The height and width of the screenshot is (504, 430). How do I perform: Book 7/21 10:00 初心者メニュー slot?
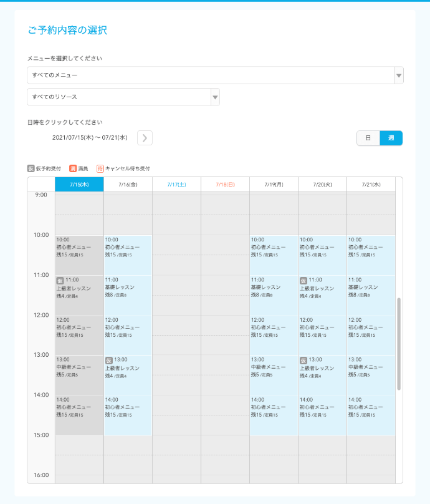[371, 255]
